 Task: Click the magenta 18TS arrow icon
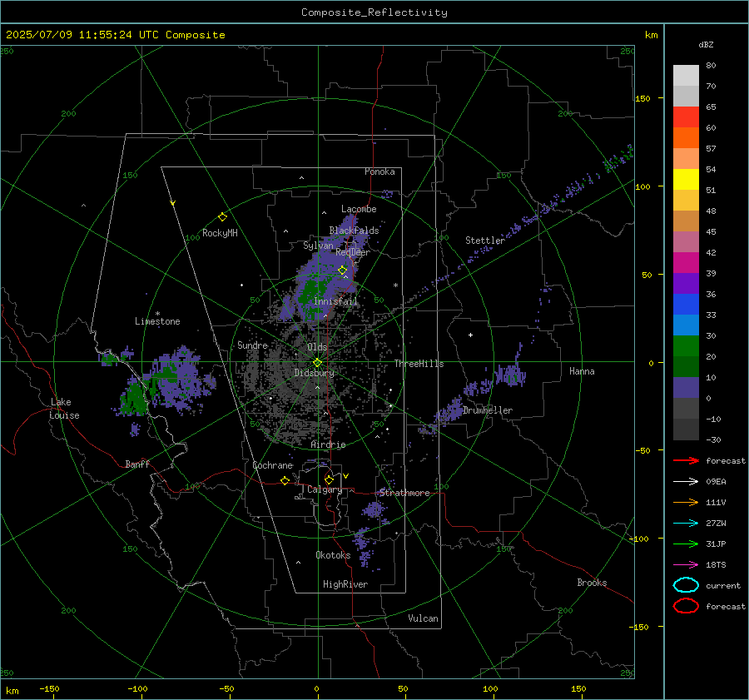point(686,565)
